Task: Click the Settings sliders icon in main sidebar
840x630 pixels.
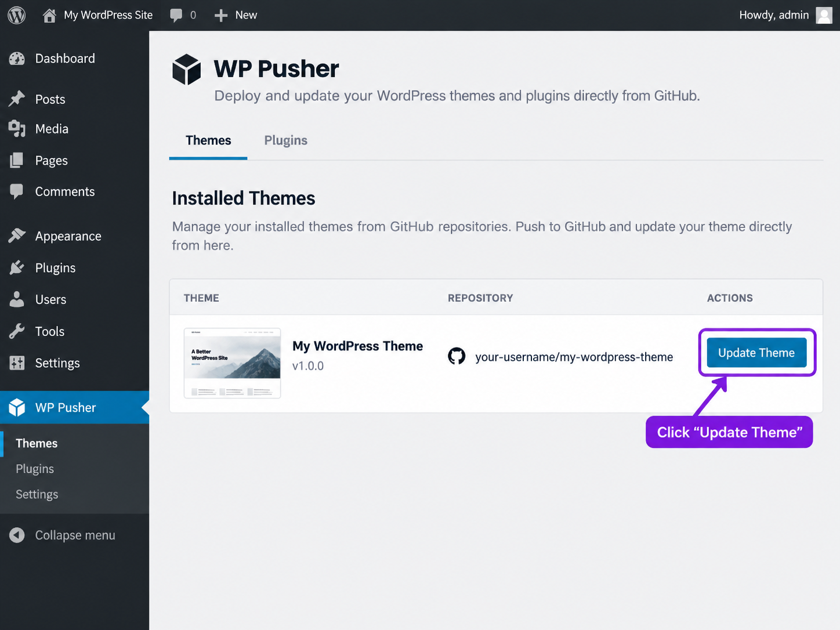Action: point(17,363)
